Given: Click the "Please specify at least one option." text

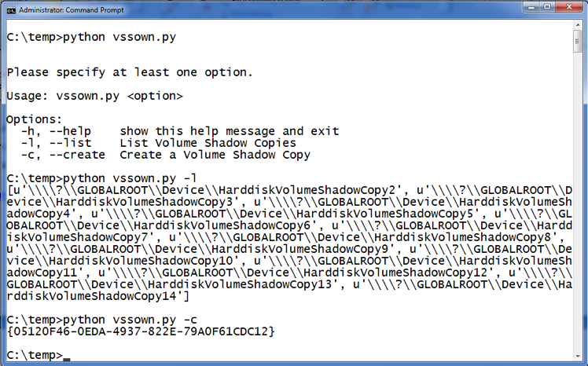Looking at the screenshot, I should (x=130, y=72).
